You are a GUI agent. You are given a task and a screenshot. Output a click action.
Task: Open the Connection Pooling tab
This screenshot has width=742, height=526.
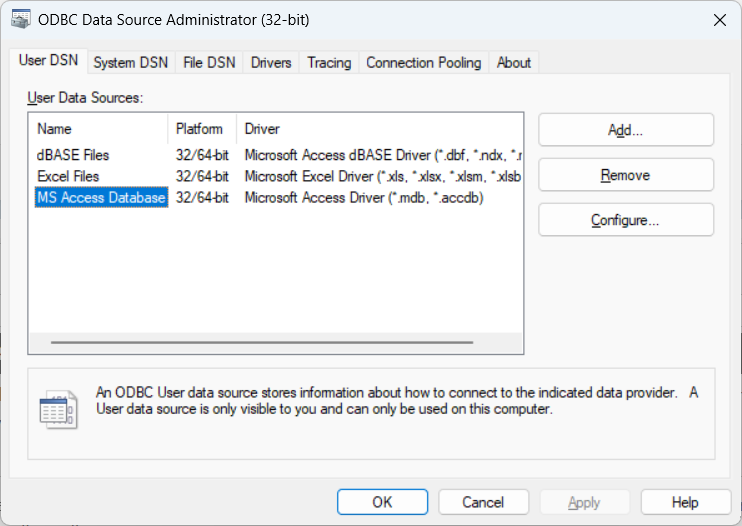tap(424, 62)
